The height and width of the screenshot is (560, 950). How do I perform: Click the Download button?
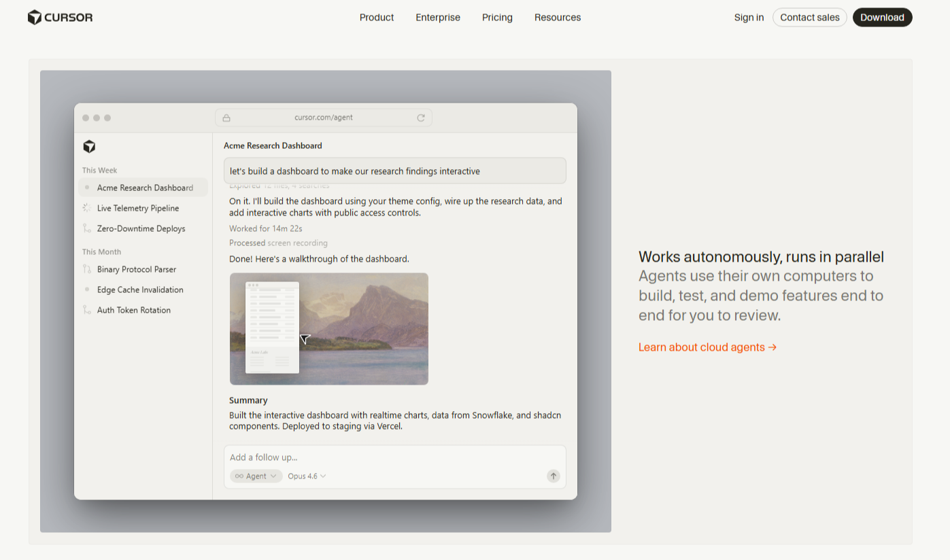point(882,18)
